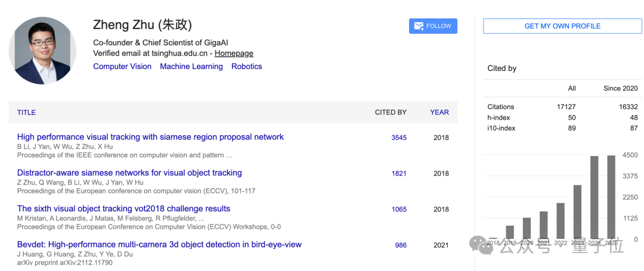Viewport: 644px width, 271px height.
Task: Open the Homepage link
Action: point(234,53)
